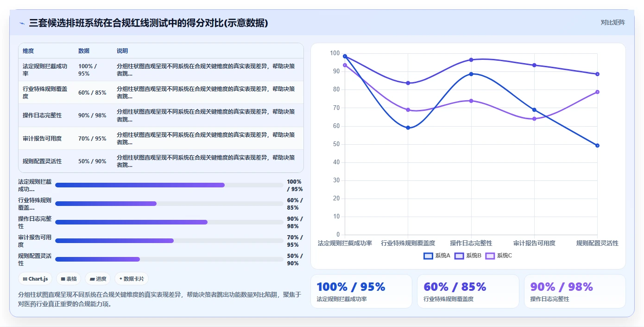Click 系统A data point at 行业特殊规则覆盖度
Viewport: 644px width, 327px height.
click(x=408, y=128)
